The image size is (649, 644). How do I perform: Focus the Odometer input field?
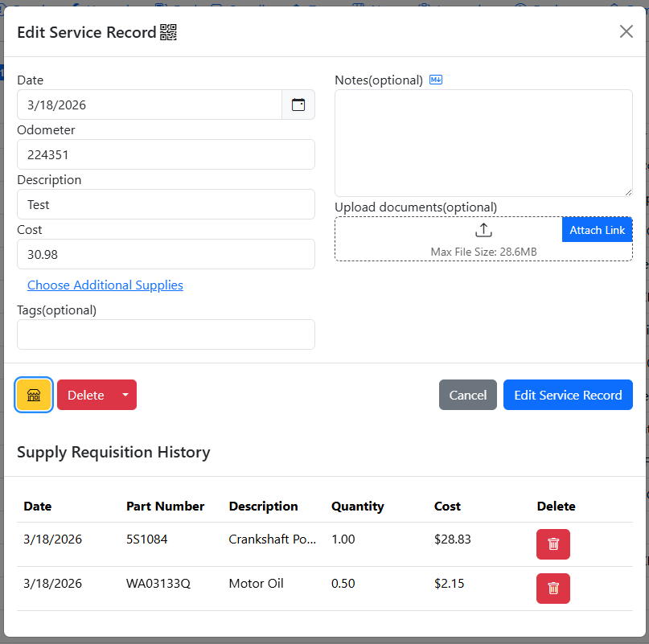click(x=166, y=154)
